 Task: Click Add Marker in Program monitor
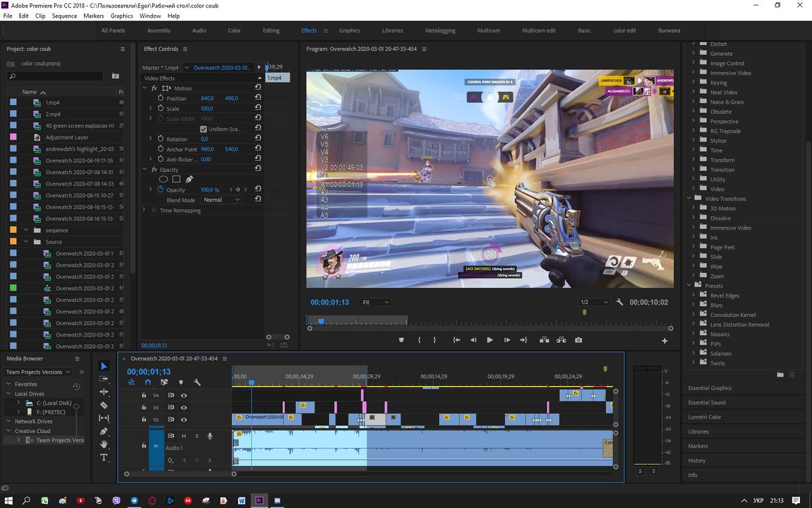401,340
